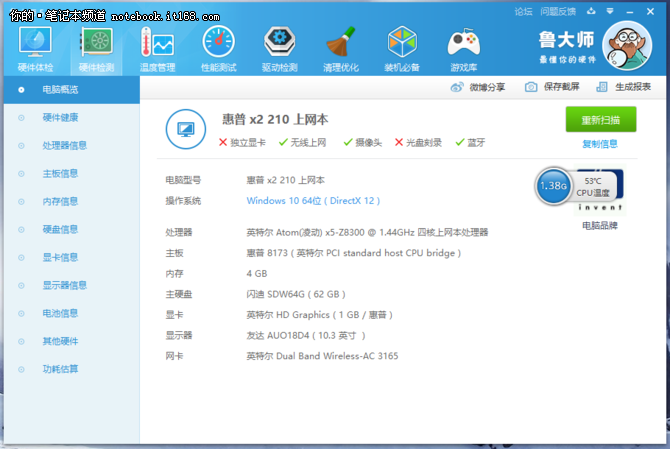Click the processor value Atom x5-Z8300

pos(367,232)
